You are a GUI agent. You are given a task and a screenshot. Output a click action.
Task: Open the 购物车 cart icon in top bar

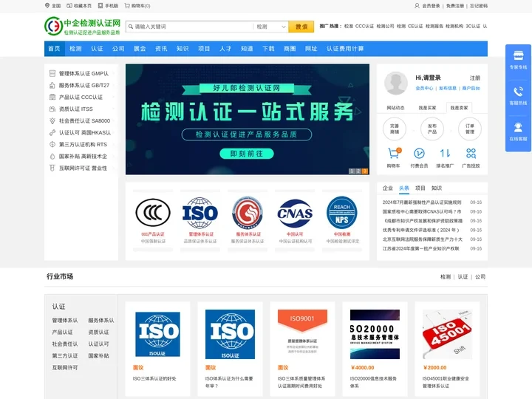(127, 5)
